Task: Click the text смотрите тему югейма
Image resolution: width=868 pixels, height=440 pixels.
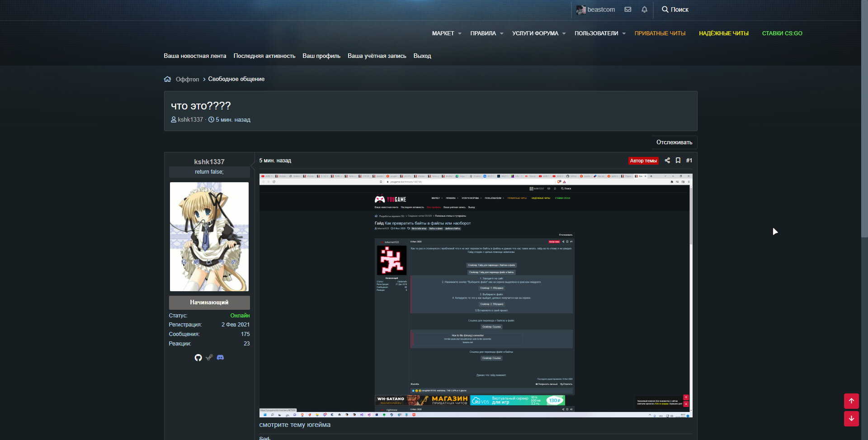Action: [295, 425]
